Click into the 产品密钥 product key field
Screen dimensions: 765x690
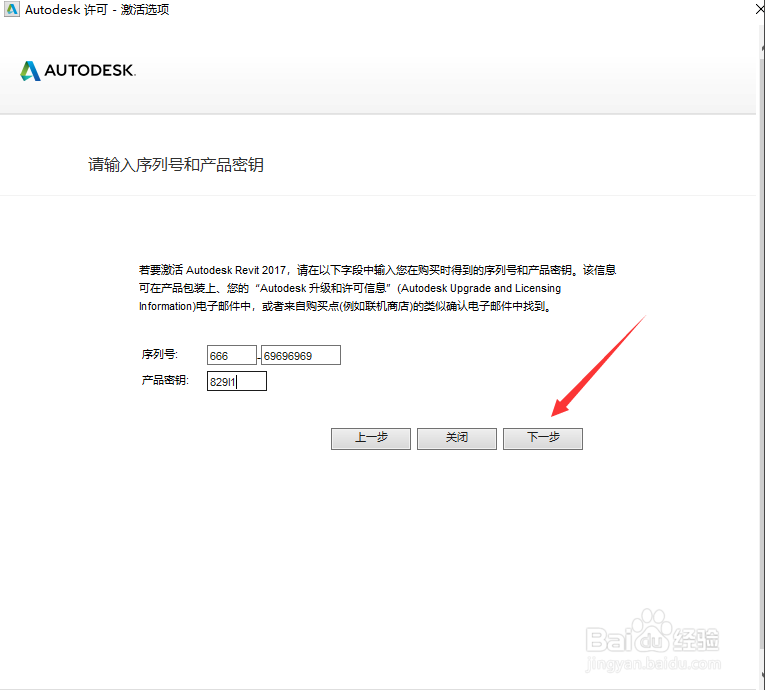tap(237, 381)
